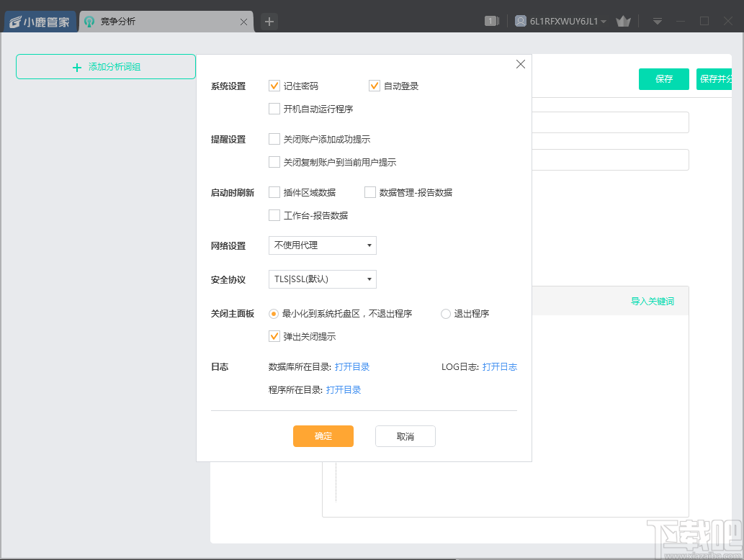Open a new tab with the plus icon

click(269, 22)
